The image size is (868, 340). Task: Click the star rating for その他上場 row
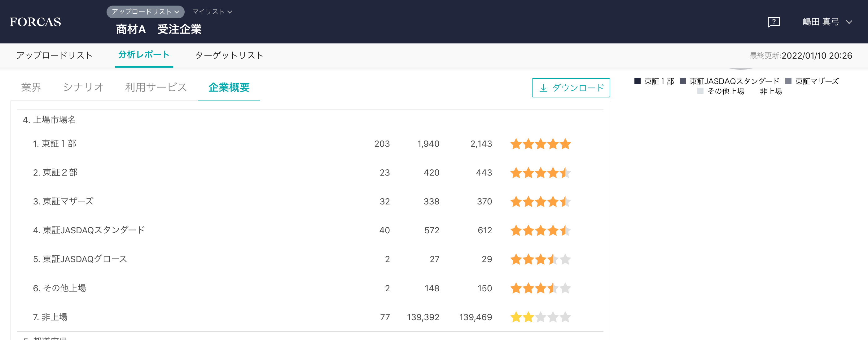(x=540, y=289)
